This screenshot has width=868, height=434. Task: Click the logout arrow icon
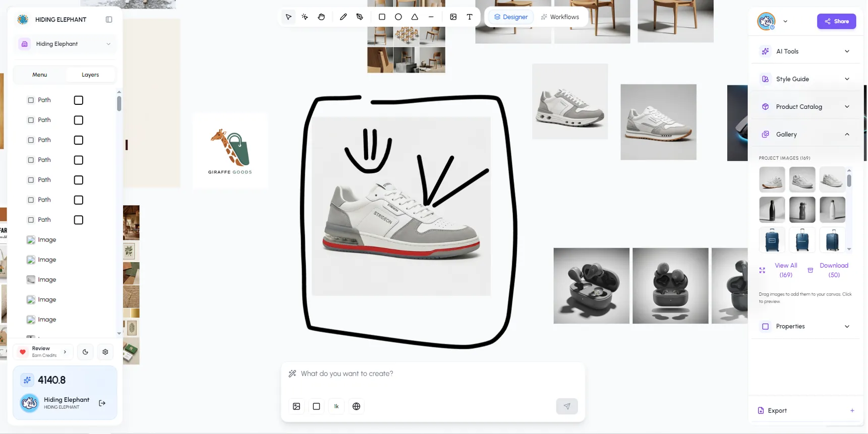tap(102, 403)
